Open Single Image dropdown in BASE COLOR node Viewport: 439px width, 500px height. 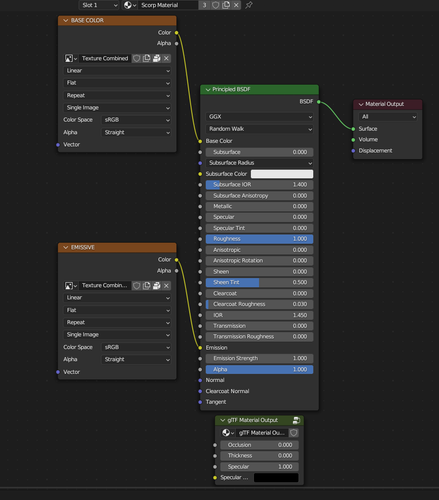(118, 108)
